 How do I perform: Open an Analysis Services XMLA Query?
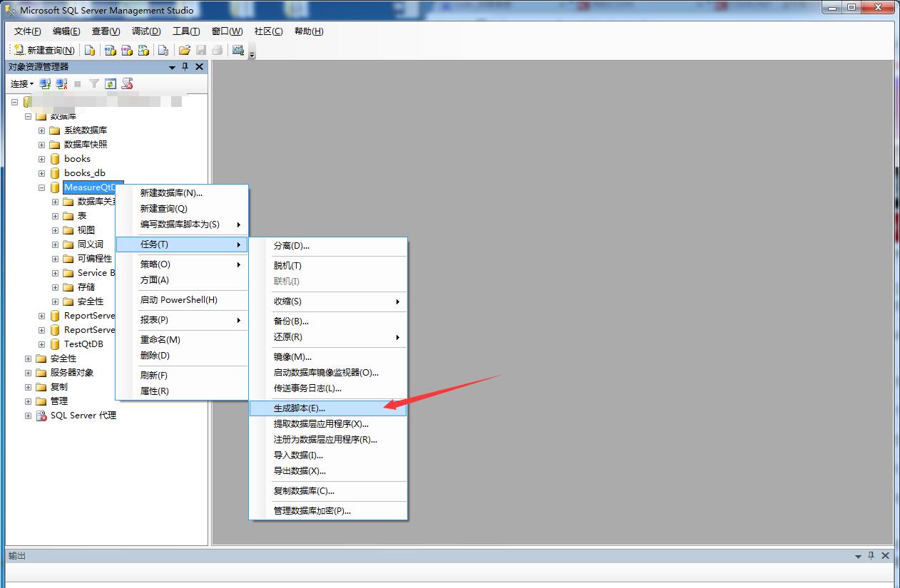144,50
